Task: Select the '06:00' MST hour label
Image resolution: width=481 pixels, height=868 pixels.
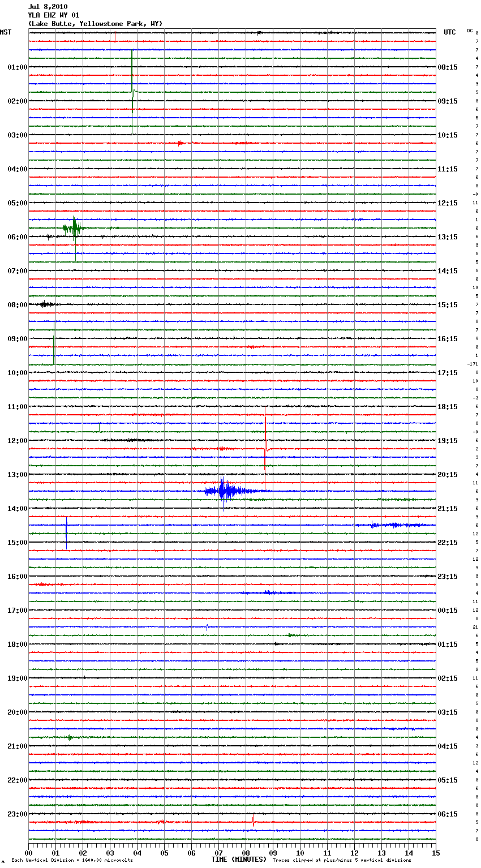Action: point(17,237)
